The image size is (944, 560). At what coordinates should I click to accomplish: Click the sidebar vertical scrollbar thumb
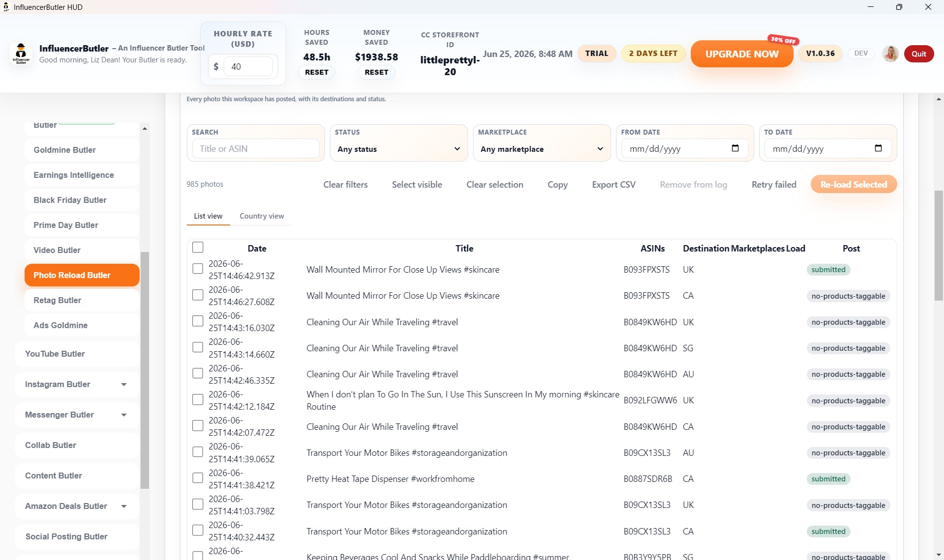point(145,370)
